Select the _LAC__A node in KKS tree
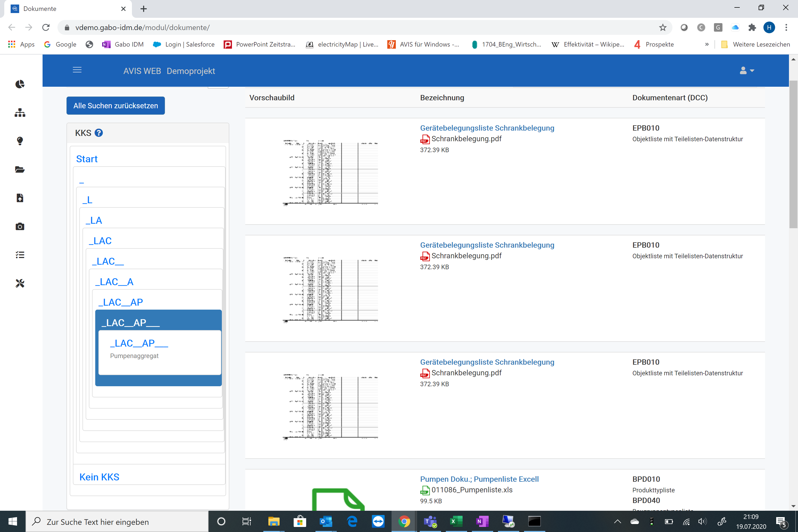The width and height of the screenshot is (798, 532). pos(114,282)
